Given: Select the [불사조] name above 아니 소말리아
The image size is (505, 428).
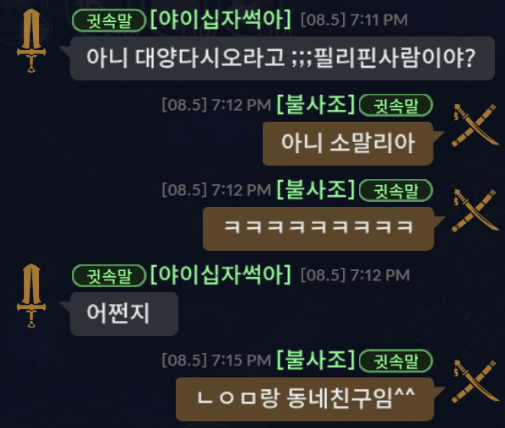Looking at the screenshot, I should 316,105.
